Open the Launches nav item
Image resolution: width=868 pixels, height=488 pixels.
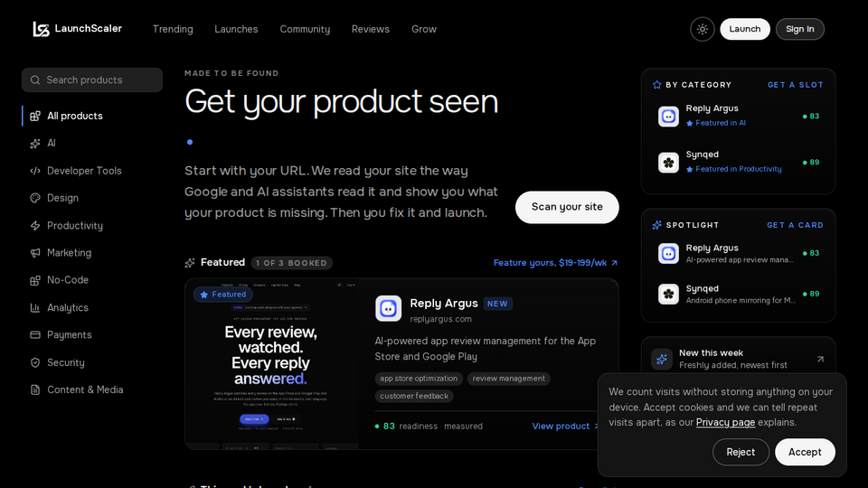tap(236, 29)
